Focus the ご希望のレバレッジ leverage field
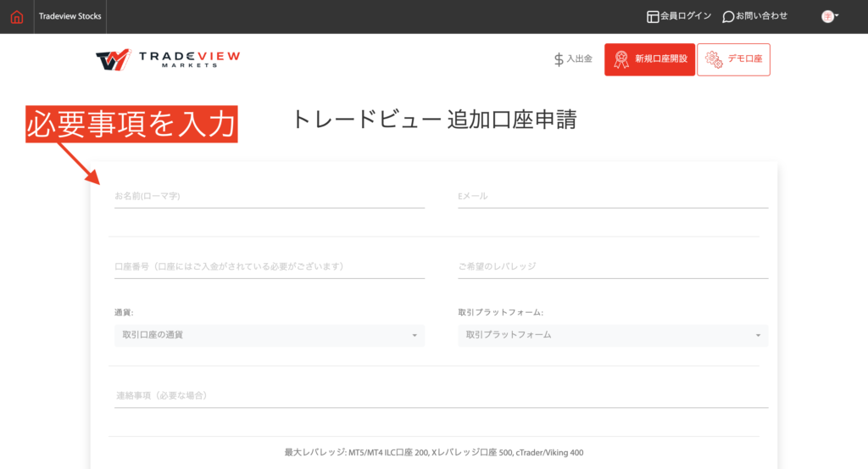Image resolution: width=868 pixels, height=469 pixels. pyautogui.click(x=613, y=267)
